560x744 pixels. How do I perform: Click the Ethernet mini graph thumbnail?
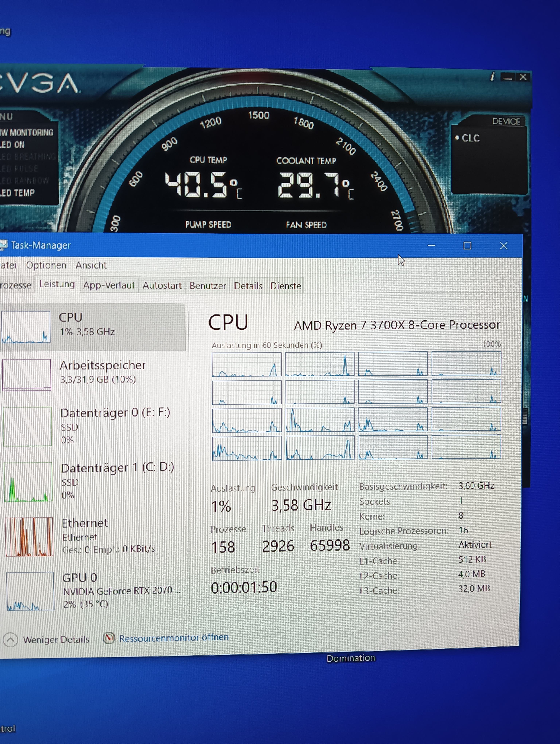[29, 537]
